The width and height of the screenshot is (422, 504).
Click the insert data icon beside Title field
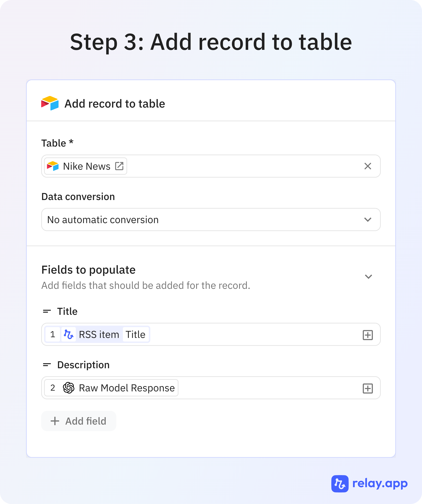[368, 335]
